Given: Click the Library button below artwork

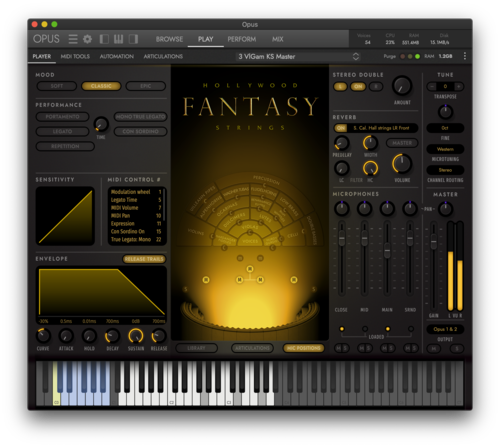Looking at the screenshot, I should (196, 348).
